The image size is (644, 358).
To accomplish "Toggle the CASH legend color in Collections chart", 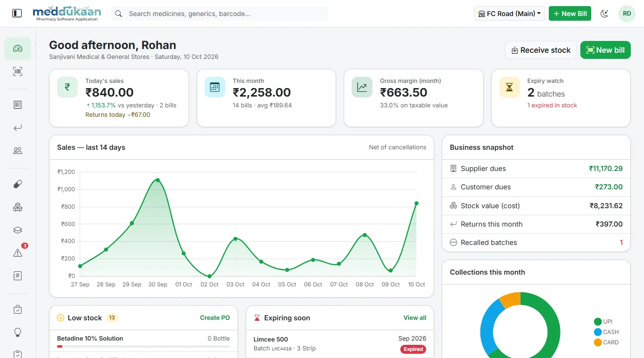I will point(598,332).
